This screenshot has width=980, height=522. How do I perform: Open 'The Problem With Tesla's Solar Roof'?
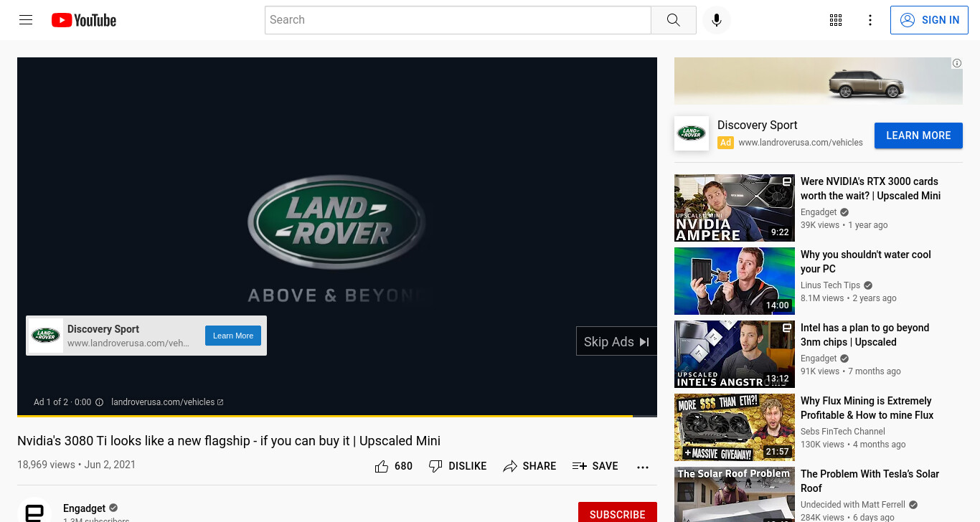[x=870, y=481]
